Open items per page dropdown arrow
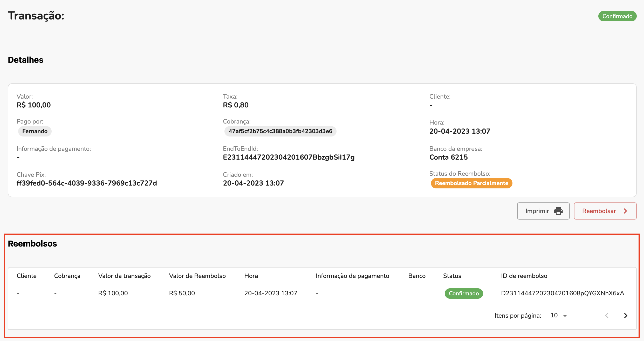This screenshot has height=341, width=644. tap(565, 316)
